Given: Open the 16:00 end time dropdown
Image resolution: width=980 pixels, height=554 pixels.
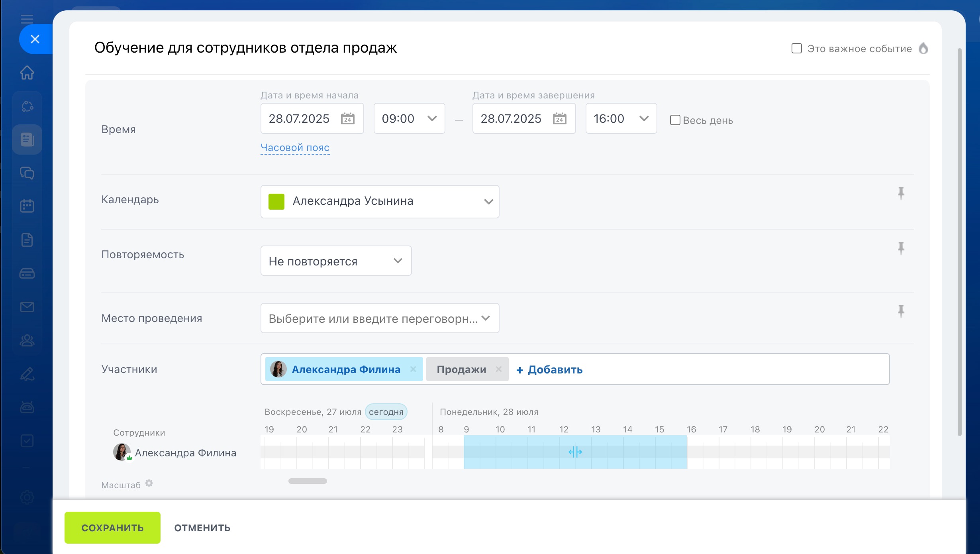Looking at the screenshot, I should coord(621,118).
